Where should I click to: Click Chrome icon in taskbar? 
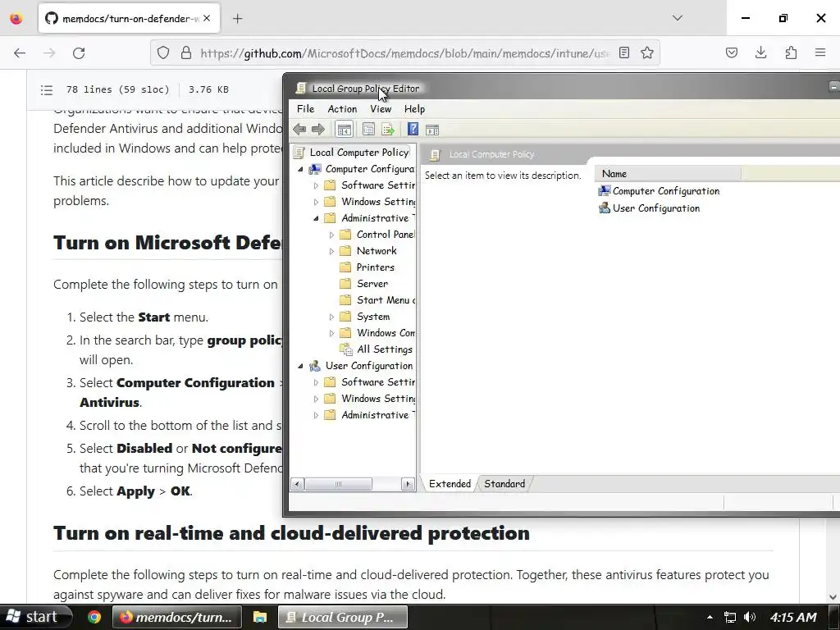(x=94, y=617)
